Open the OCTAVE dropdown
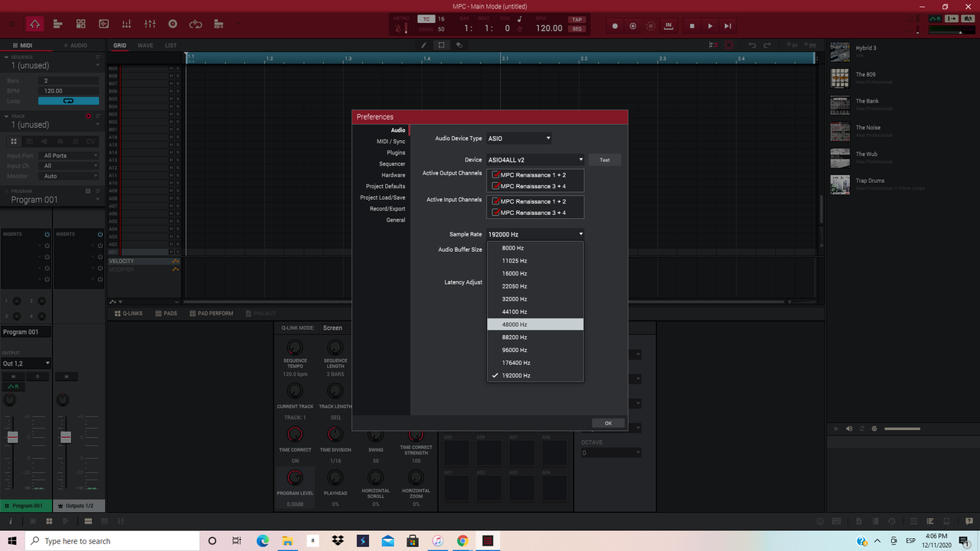Viewport: 980px width, 551px height. pos(610,453)
